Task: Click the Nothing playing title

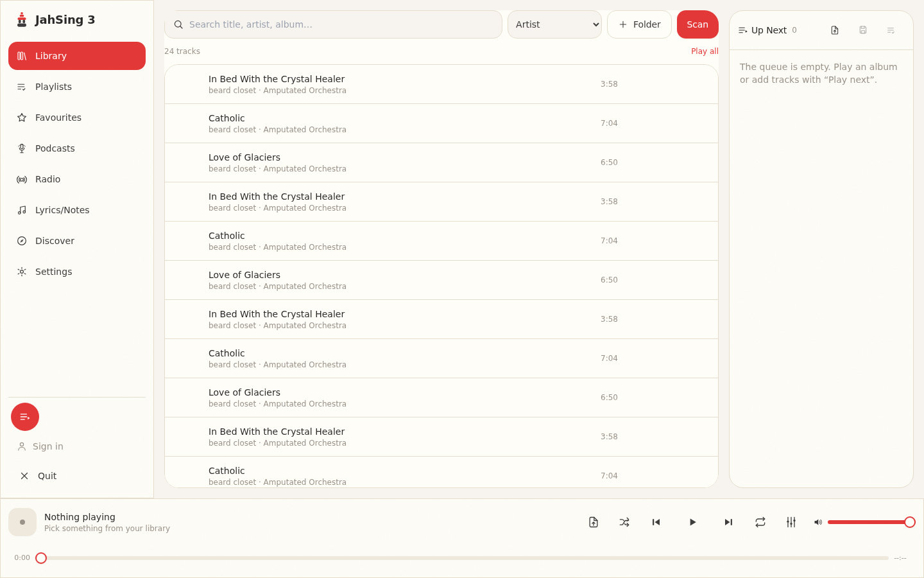Action: (80, 517)
